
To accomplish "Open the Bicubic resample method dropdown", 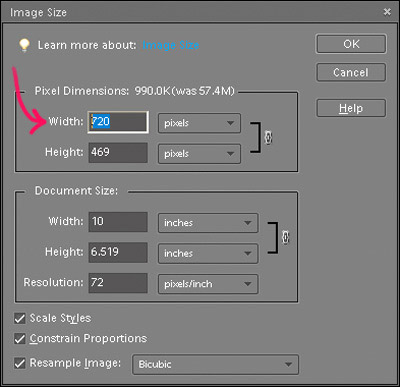I will click(x=215, y=365).
